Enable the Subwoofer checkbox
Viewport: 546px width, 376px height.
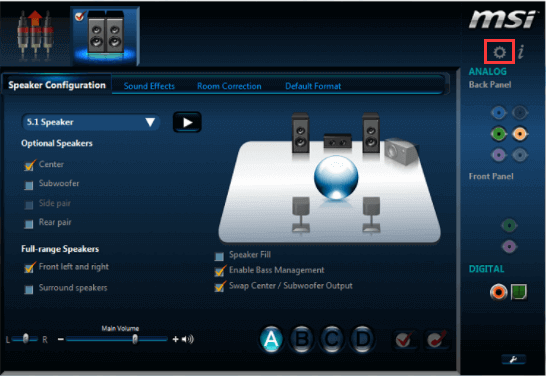click(x=29, y=185)
